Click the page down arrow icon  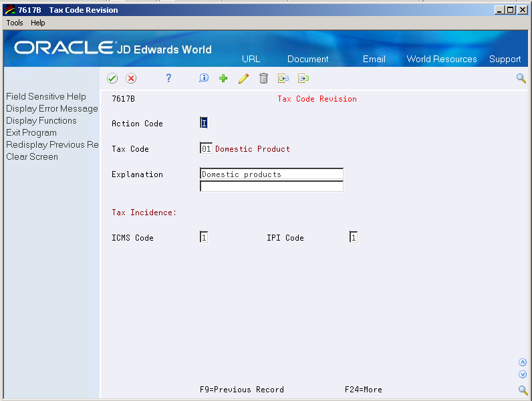coord(523,374)
